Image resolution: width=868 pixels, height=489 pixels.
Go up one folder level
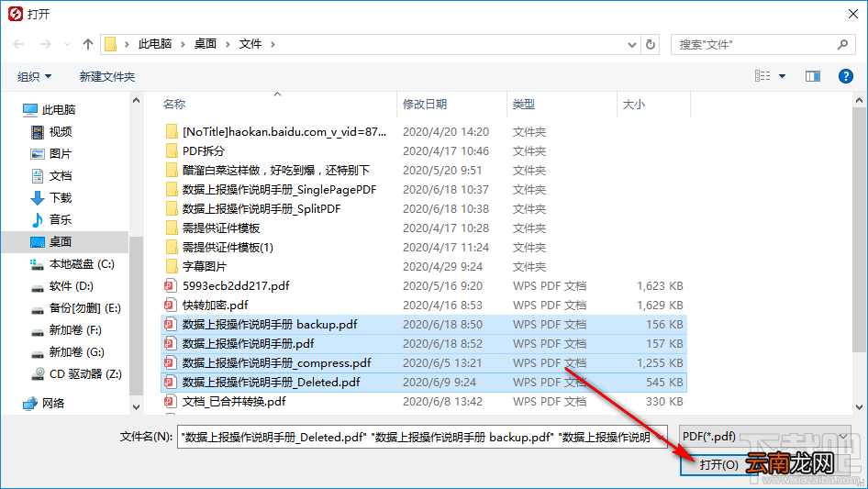(87, 44)
